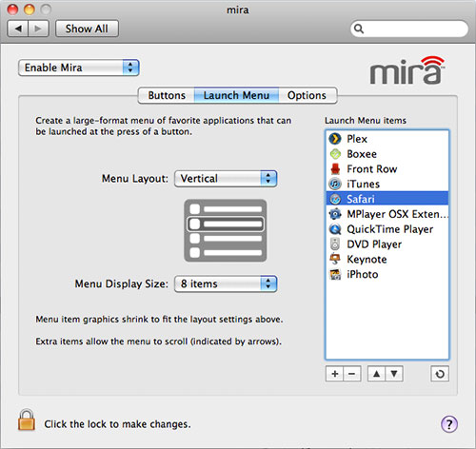This screenshot has height=449, width=476.
Task: Select the Plex row text
Action: click(x=357, y=139)
